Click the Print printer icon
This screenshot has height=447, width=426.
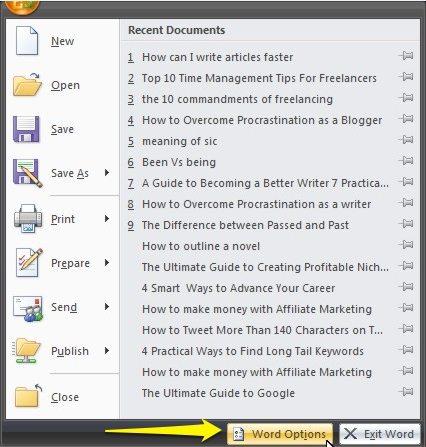(28, 219)
